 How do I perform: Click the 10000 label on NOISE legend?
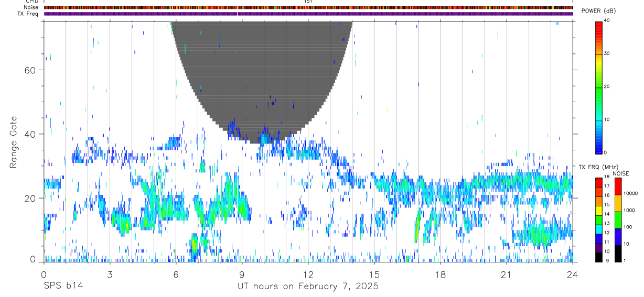pyautogui.click(x=630, y=193)
